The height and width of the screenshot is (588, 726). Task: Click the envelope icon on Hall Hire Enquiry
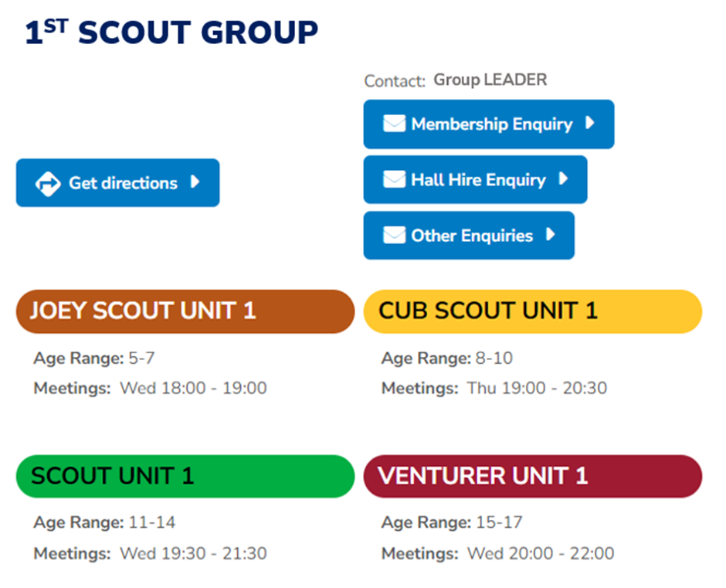(x=394, y=179)
